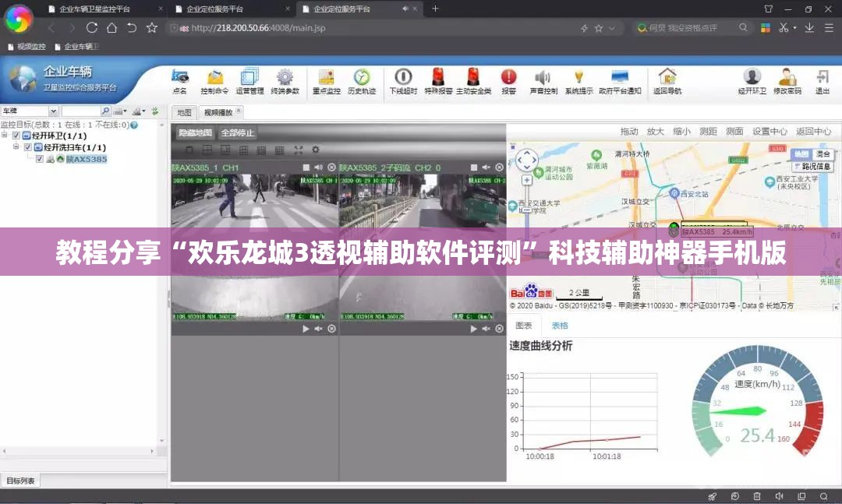This screenshot has height=504, width=842.
Task: Open 特殊报警 special alarm siren
Action: (438, 82)
